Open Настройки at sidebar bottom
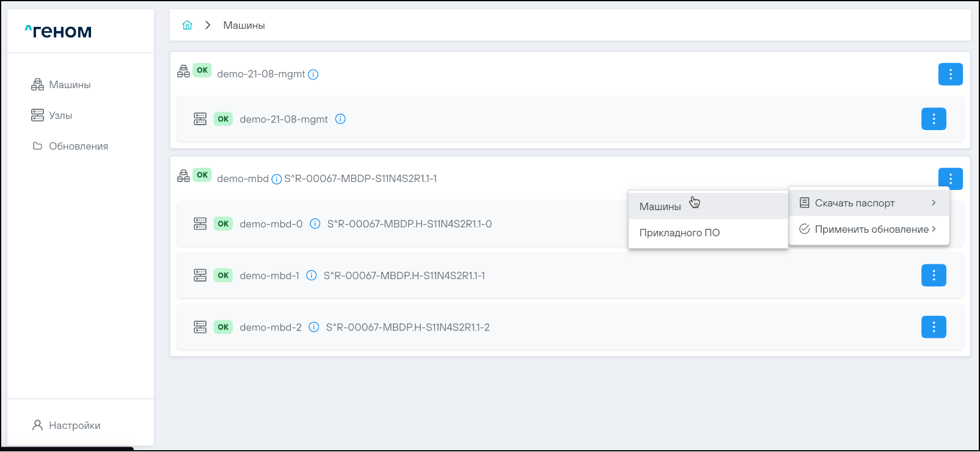980x452 pixels. tap(75, 425)
